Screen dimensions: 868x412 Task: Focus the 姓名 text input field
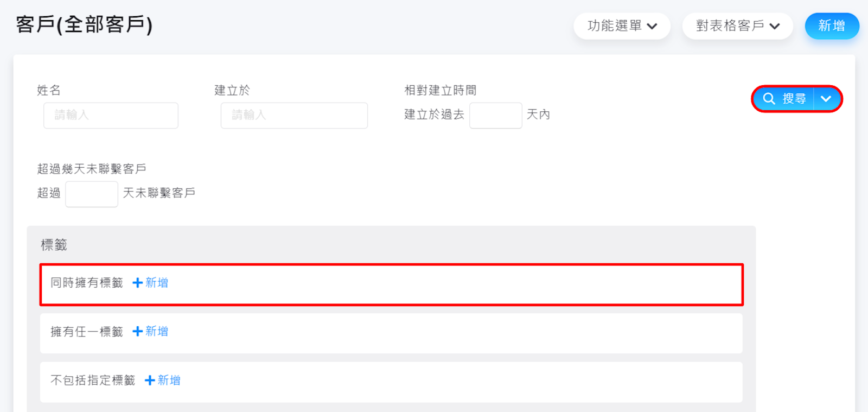tap(111, 116)
